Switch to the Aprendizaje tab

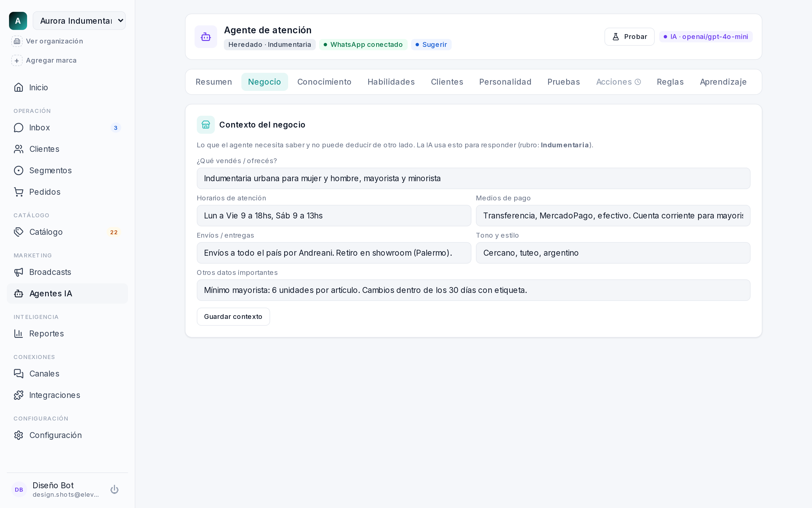click(x=723, y=82)
